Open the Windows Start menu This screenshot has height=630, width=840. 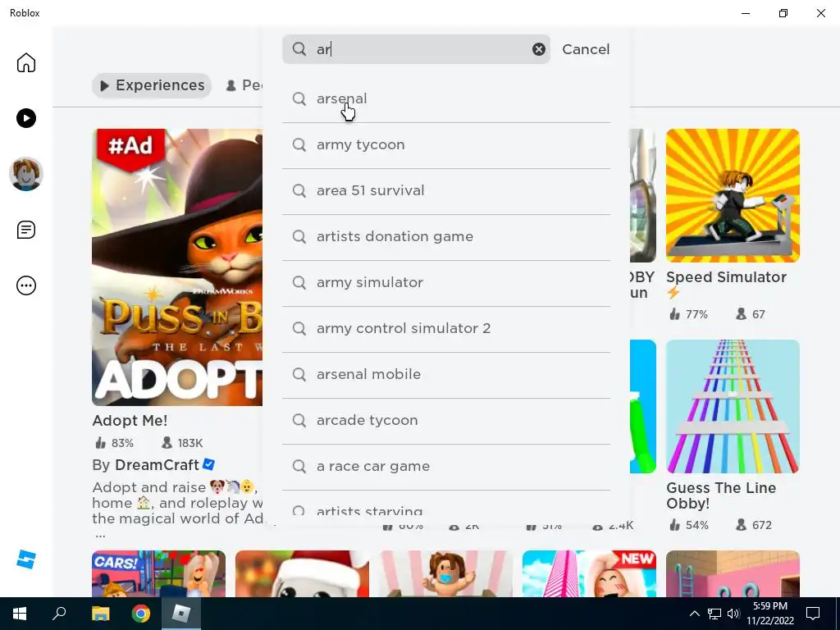[20, 614]
